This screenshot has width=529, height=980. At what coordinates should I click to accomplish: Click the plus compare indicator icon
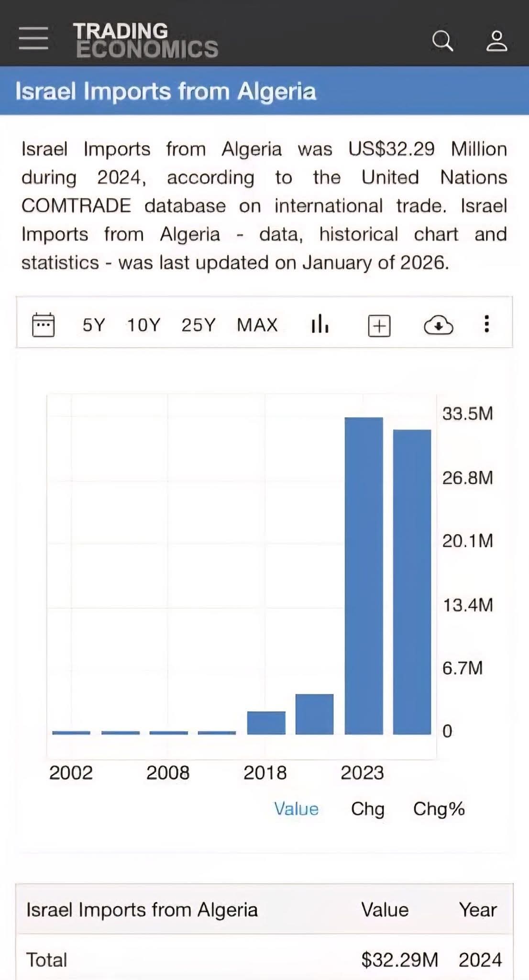tap(379, 326)
